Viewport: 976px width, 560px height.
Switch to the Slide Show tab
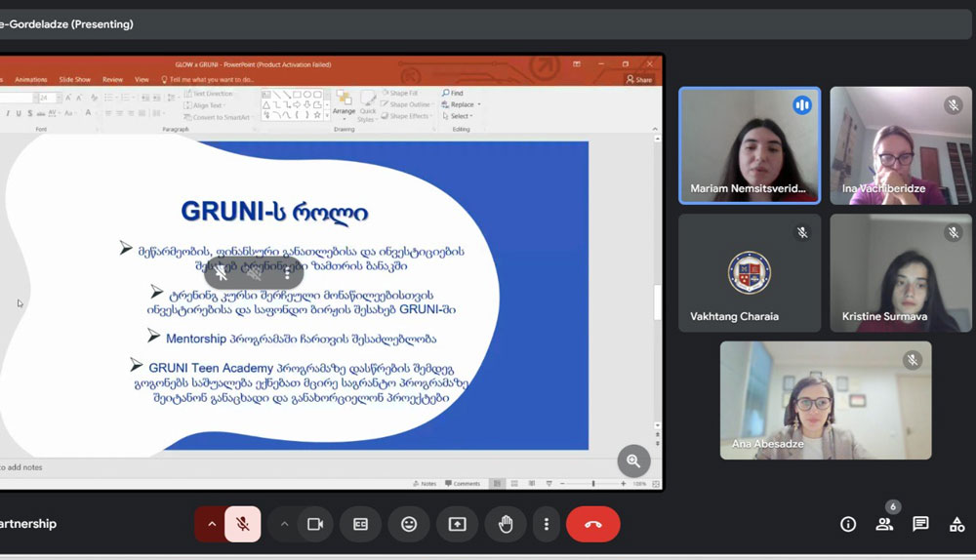coord(74,79)
